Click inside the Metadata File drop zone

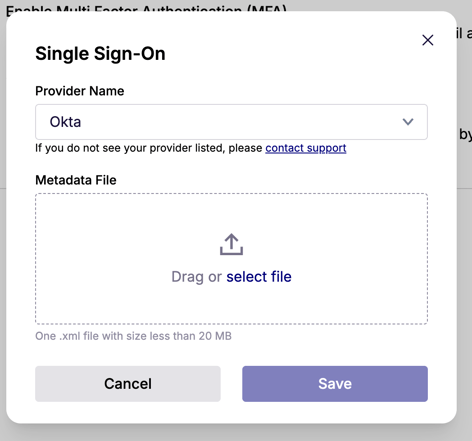pyautogui.click(x=231, y=259)
